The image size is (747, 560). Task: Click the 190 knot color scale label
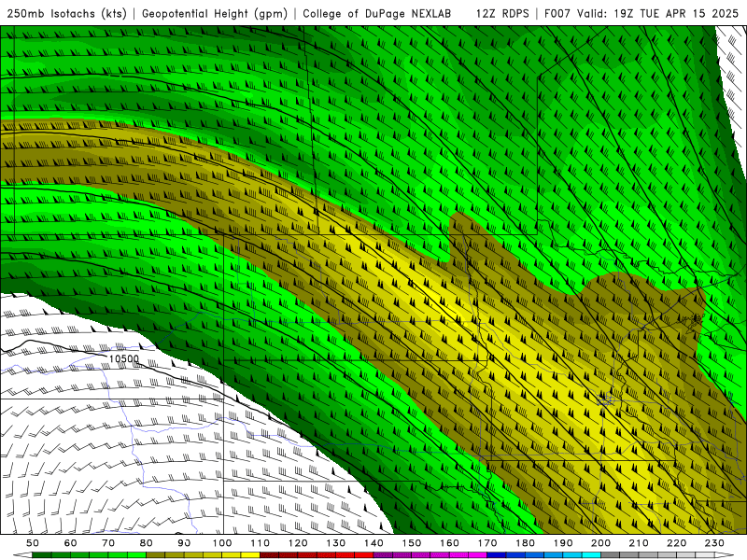coord(563,543)
